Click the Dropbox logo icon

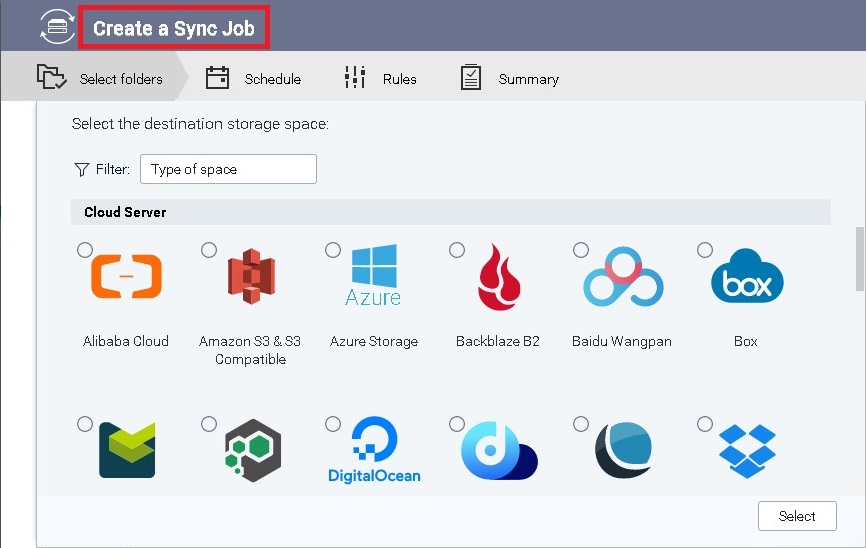click(x=746, y=450)
